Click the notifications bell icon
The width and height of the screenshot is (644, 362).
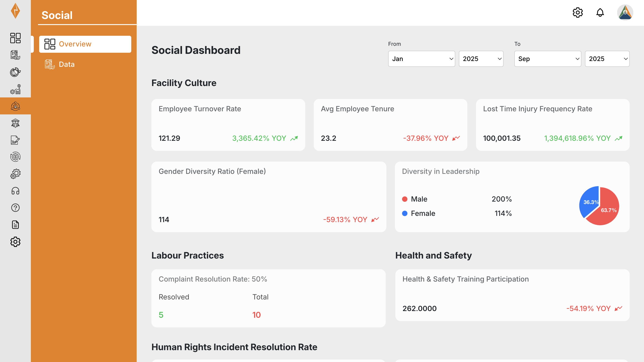click(x=600, y=13)
